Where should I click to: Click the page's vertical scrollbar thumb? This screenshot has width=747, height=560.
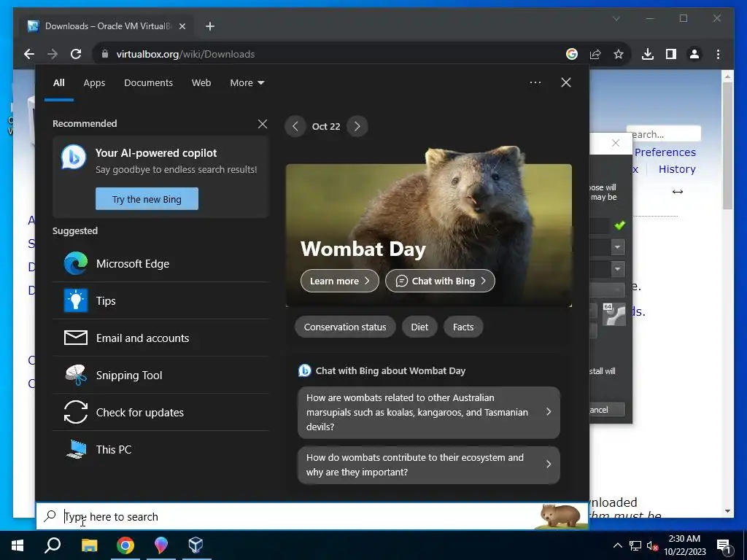(x=727, y=145)
